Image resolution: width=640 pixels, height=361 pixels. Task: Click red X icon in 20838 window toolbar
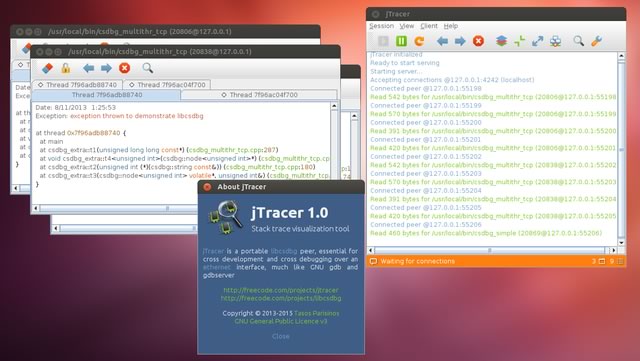(124, 68)
